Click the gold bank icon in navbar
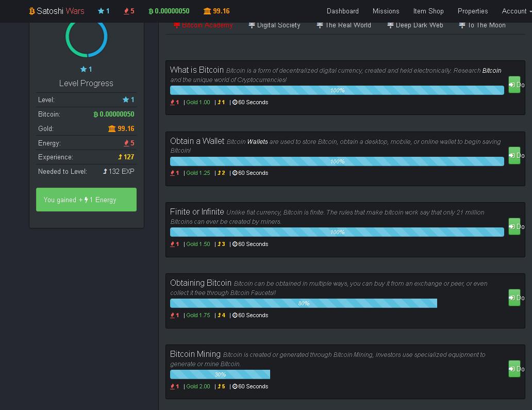 click(x=207, y=11)
